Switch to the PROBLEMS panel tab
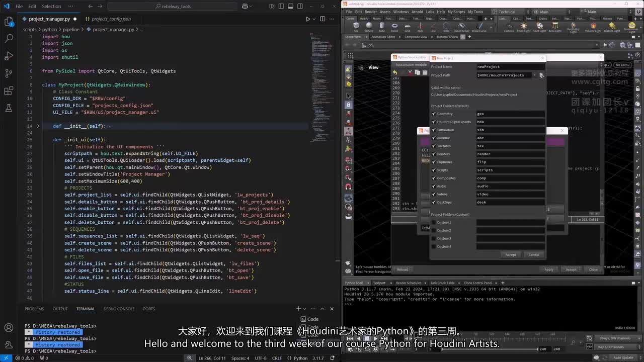The height and width of the screenshot is (362, 644). [x=34, y=309]
